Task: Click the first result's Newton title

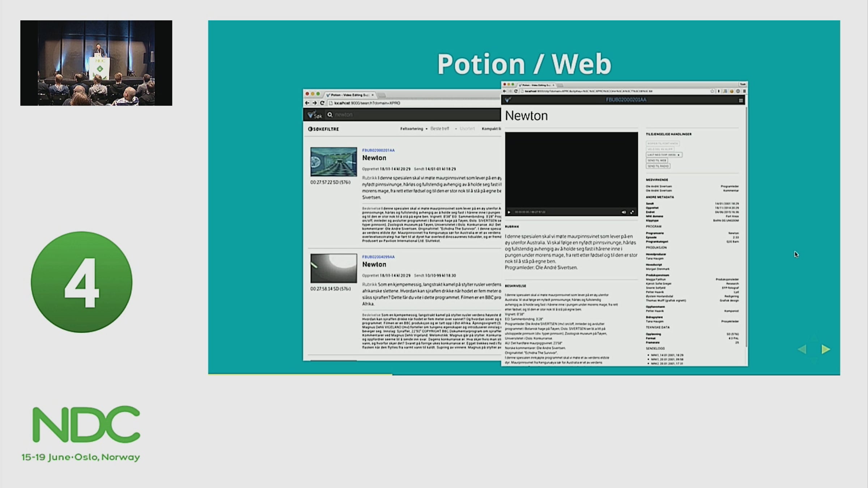Action: [x=374, y=158]
